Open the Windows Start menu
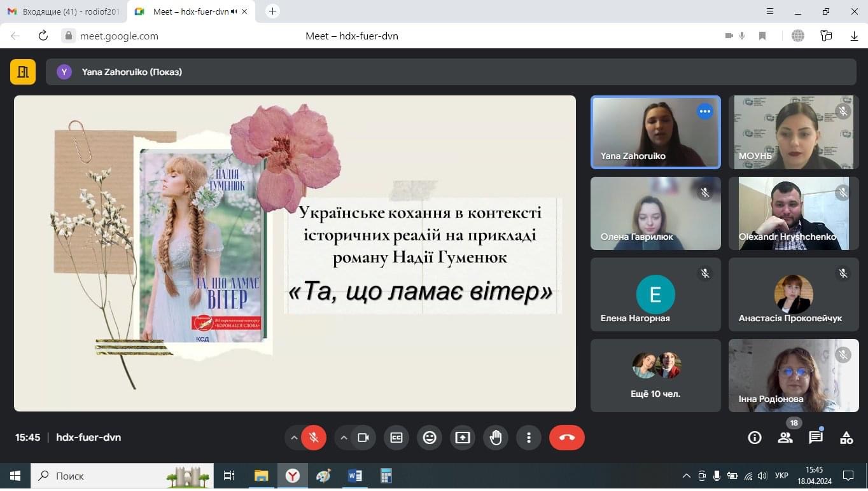 pos(15,476)
